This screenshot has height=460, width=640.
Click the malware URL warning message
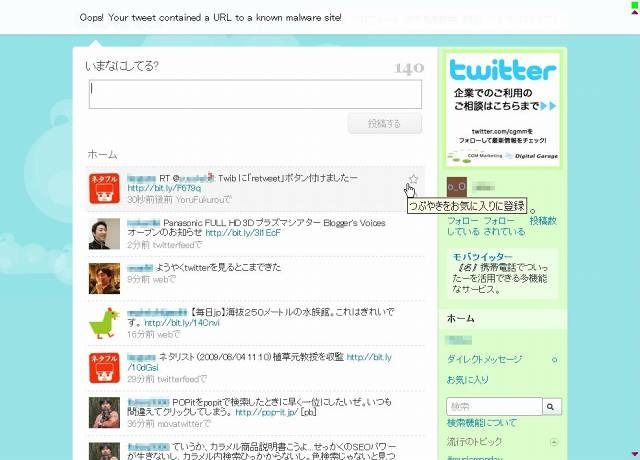click(211, 18)
